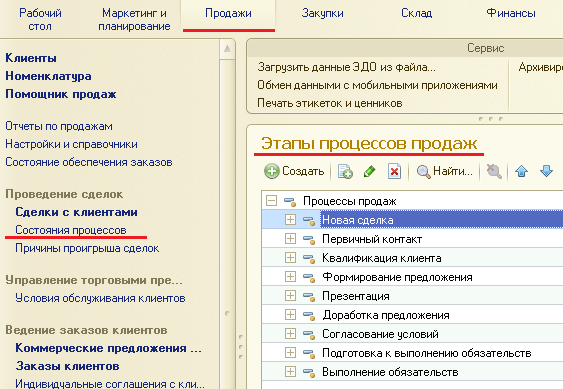This screenshot has height=389, width=563.
Task: Click the icon beside Новая сделка
Action: [x=309, y=220]
